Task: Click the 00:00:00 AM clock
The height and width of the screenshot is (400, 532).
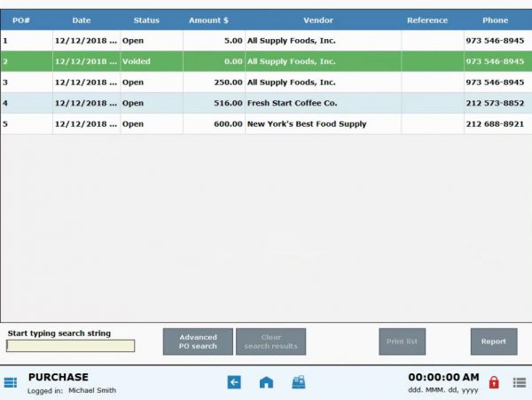Action: pos(444,377)
